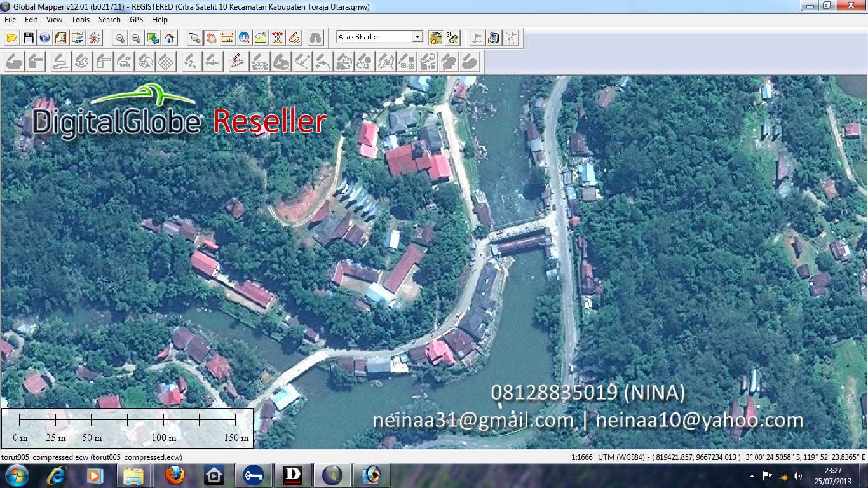The width and height of the screenshot is (868, 488).
Task: Expand hidden icons in the system tray
Action: click(753, 476)
